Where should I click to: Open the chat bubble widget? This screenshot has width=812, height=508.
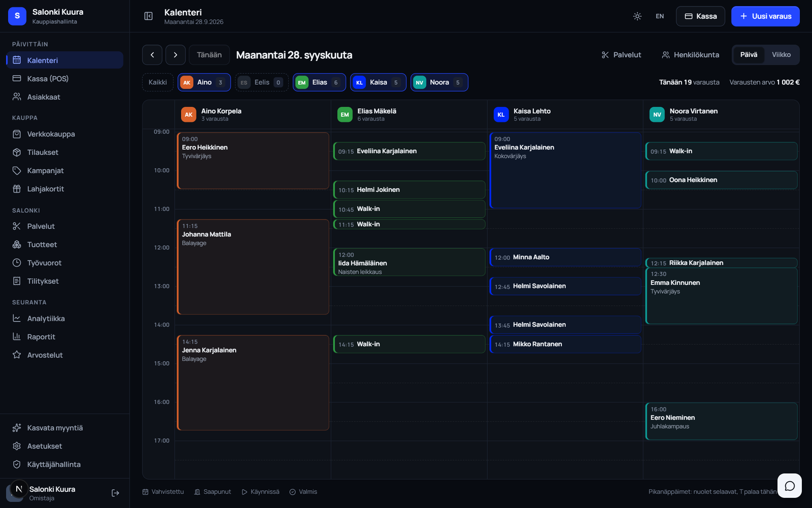[x=790, y=486]
